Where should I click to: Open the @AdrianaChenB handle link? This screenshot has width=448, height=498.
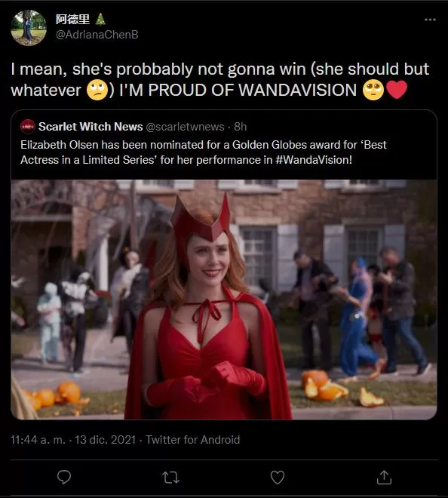tap(97, 34)
